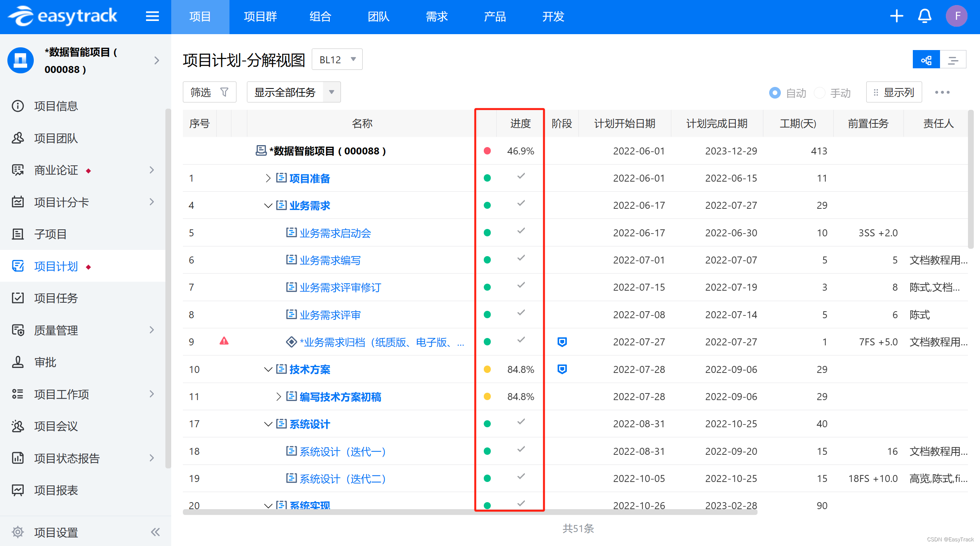Click the plus icon to create new item
Viewport: 980px width, 546px height.
[x=896, y=16]
